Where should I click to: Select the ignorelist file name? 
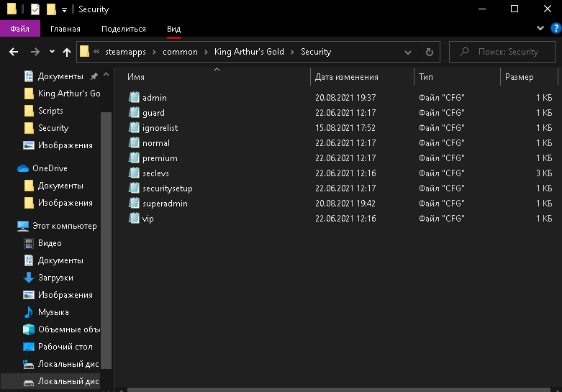[x=160, y=128]
